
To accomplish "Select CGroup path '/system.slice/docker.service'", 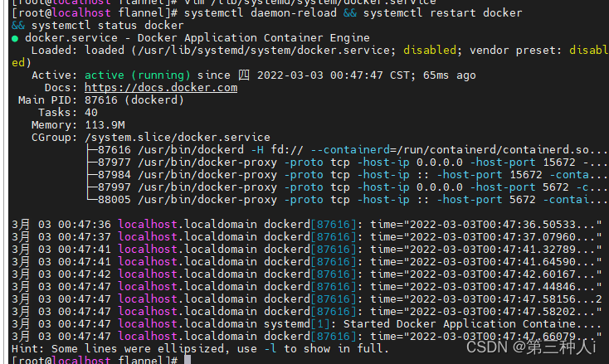I will pos(178,138).
